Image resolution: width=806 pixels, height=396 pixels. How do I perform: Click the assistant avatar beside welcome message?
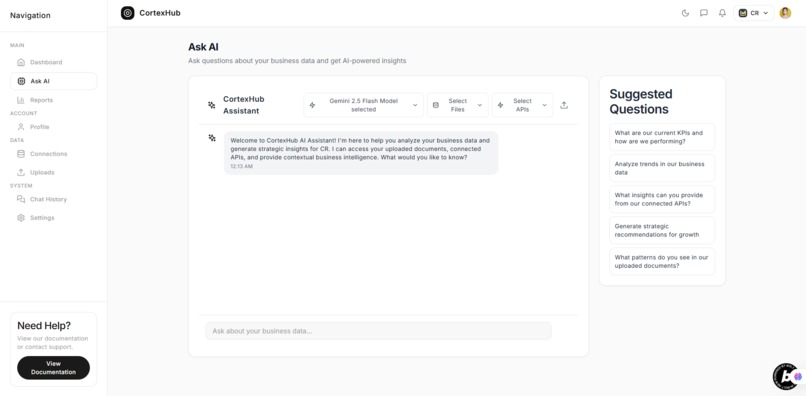point(212,138)
